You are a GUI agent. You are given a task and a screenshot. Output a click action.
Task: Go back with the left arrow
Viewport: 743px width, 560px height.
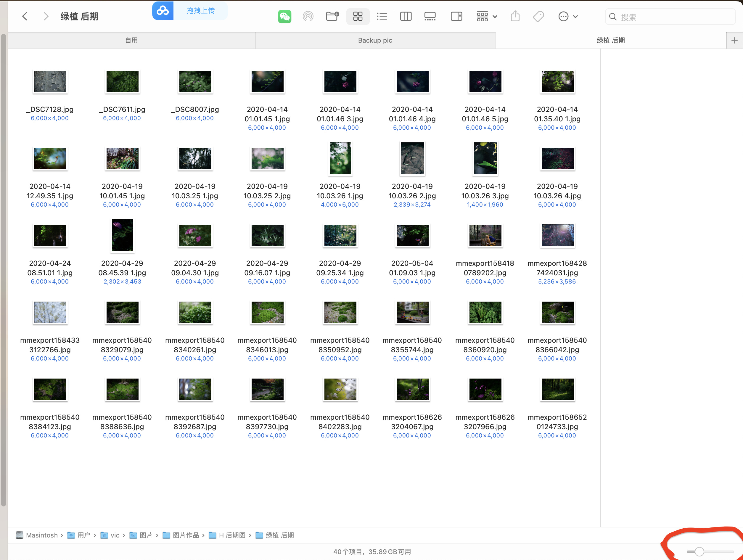pyautogui.click(x=25, y=17)
